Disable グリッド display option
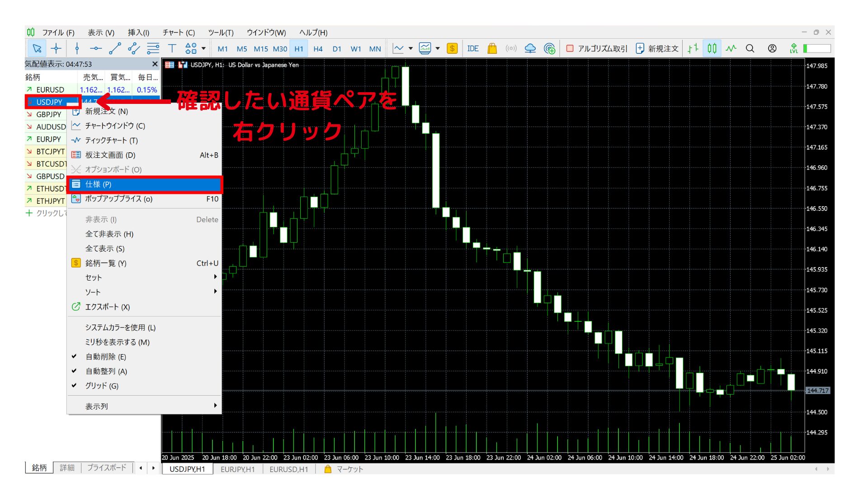 point(102,386)
